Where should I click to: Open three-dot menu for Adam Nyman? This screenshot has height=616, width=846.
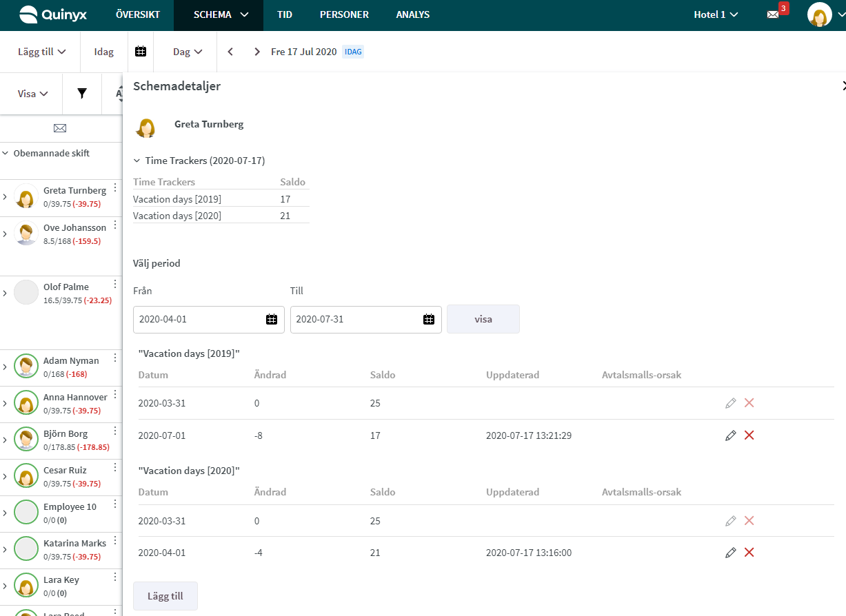click(x=115, y=358)
